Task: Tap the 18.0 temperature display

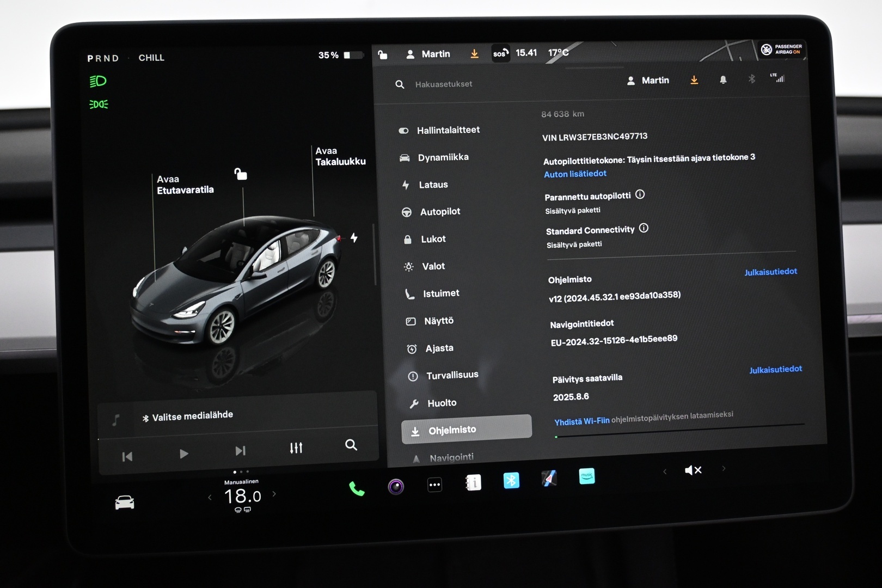Action: click(x=243, y=495)
